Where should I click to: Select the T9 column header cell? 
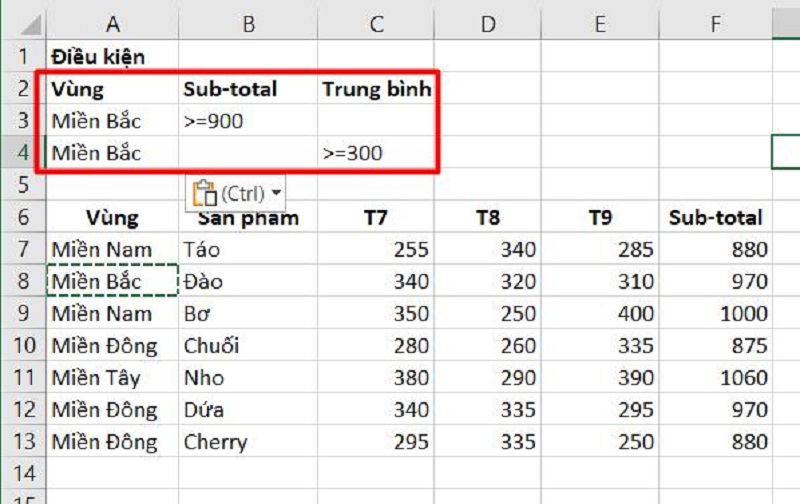click(600, 218)
